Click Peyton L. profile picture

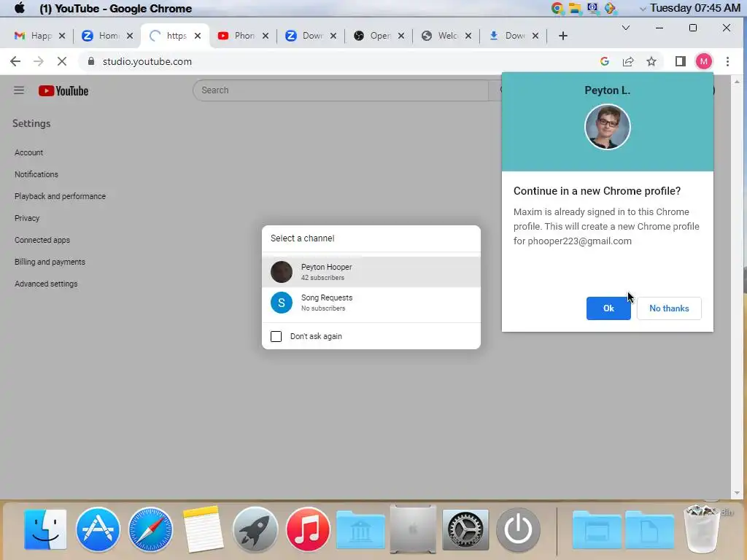[608, 127]
